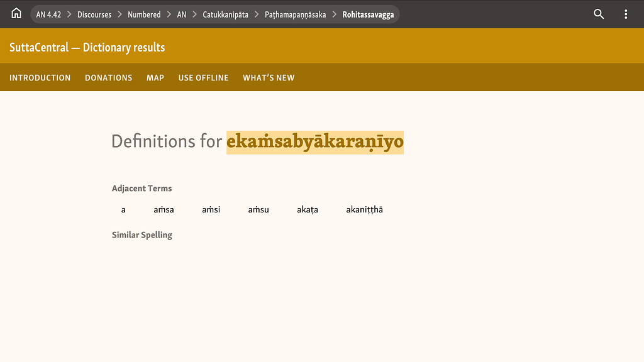644x362 pixels.
Task: Open the Rohitassavagga breadcrumb link
Action: tap(369, 14)
